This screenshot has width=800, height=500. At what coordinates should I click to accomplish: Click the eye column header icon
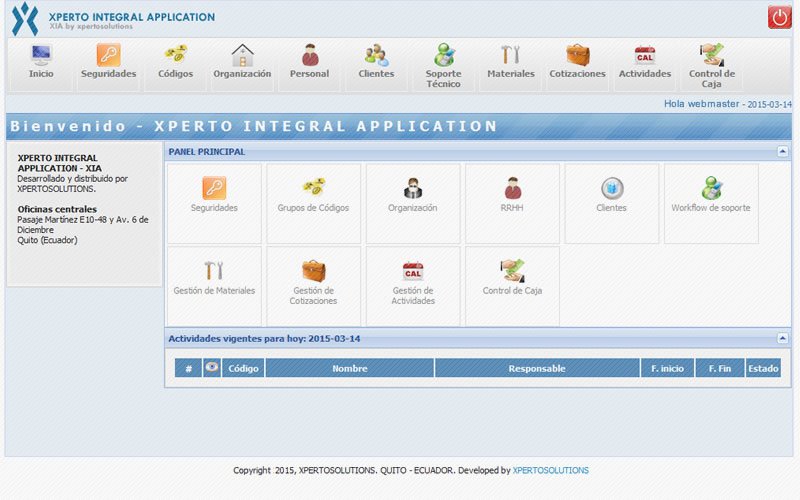coord(212,368)
